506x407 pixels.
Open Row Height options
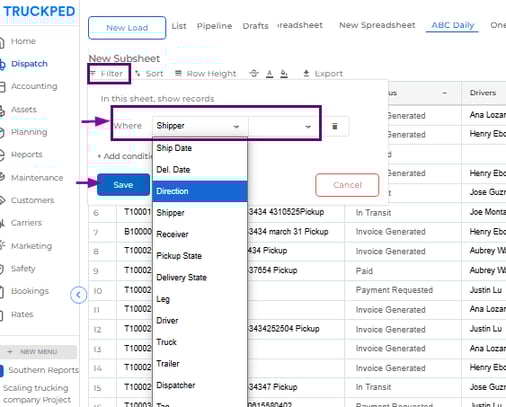click(206, 74)
